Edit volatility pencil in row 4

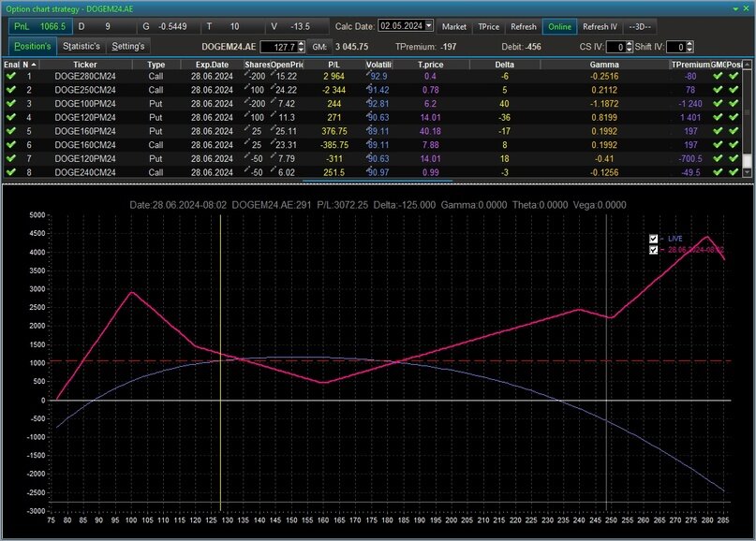369,114
